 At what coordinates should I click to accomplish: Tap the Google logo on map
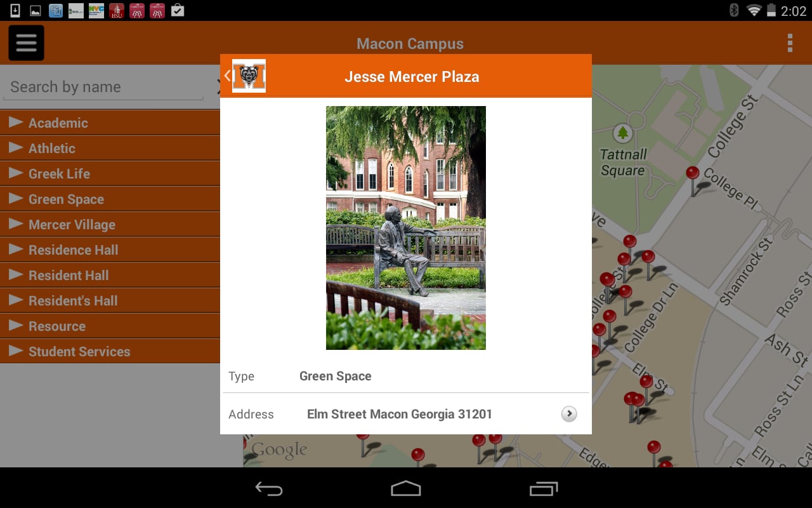(x=279, y=450)
